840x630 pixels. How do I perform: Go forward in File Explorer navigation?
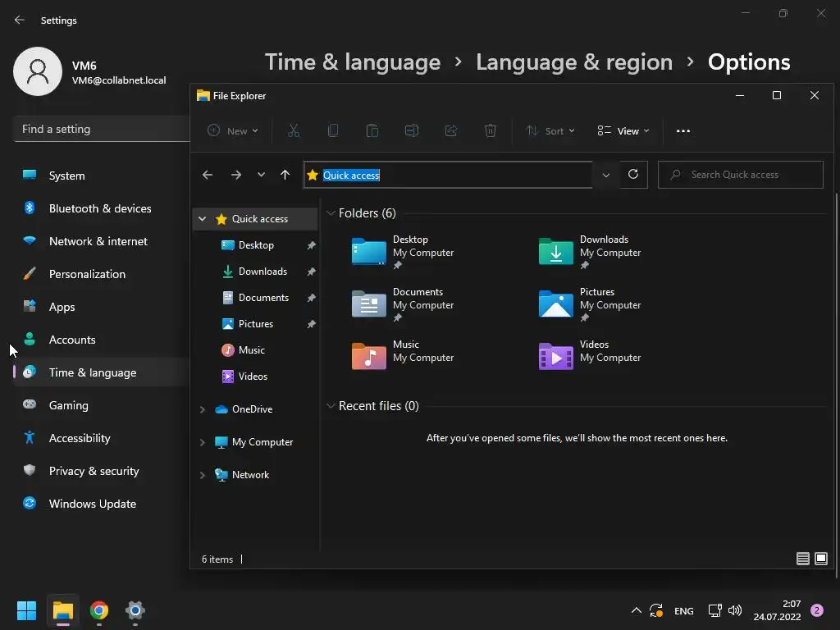click(235, 175)
